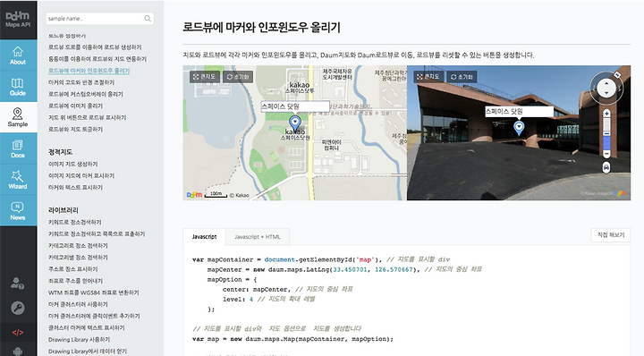Viewport: 644px width, 356px height.
Task: Open 이미지 지도에 마커 표시하기 sample
Action: point(81,175)
